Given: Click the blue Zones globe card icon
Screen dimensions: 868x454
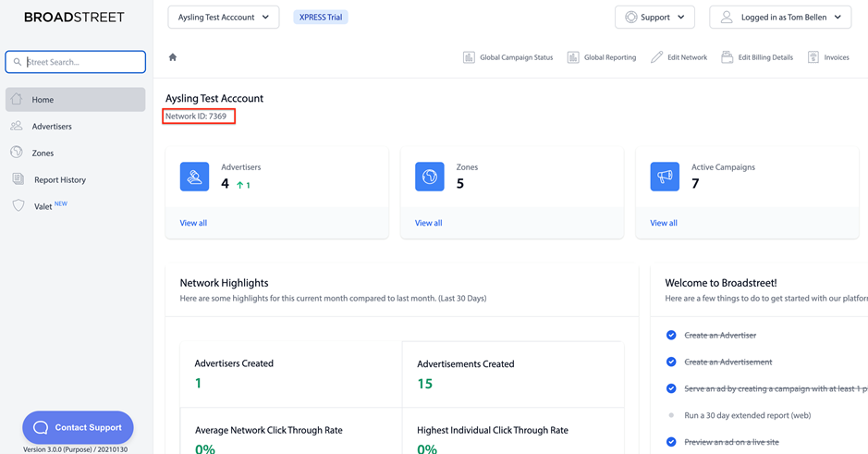Looking at the screenshot, I should click(430, 177).
